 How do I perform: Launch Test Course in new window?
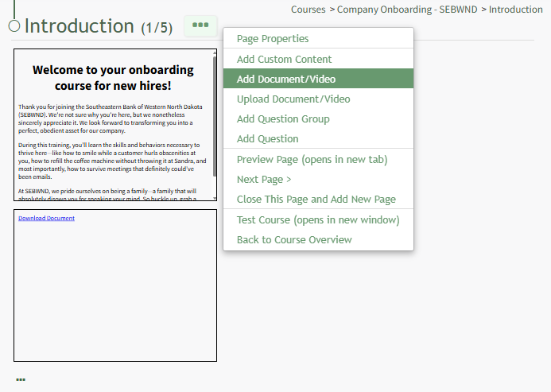(x=318, y=219)
